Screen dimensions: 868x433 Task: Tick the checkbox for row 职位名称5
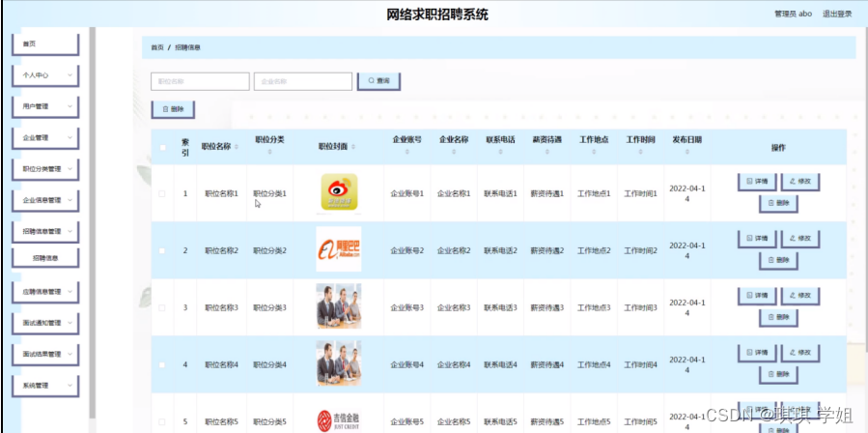coord(162,422)
